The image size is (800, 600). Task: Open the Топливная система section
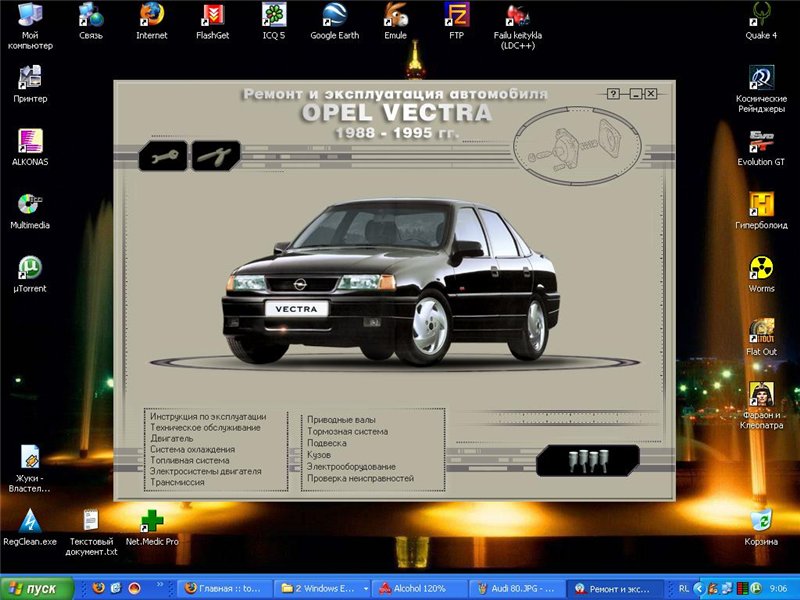189,460
